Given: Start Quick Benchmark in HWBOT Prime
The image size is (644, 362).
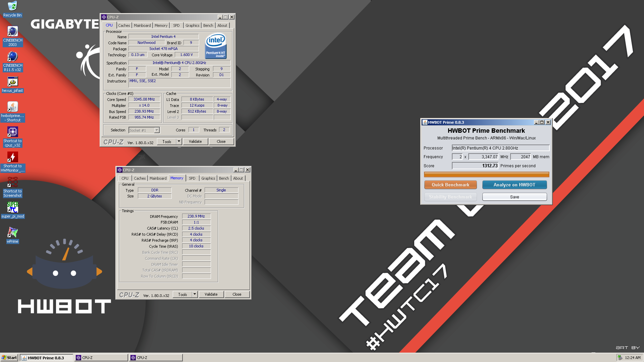Looking at the screenshot, I should 450,185.
